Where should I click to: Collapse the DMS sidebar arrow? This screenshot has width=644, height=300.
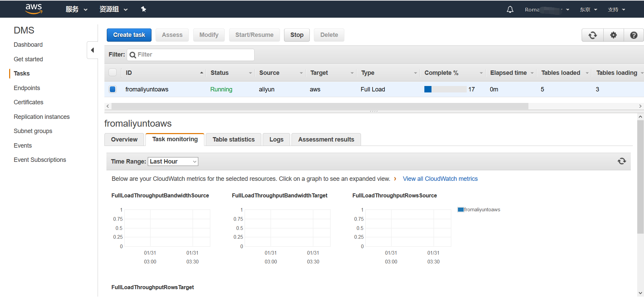92,50
